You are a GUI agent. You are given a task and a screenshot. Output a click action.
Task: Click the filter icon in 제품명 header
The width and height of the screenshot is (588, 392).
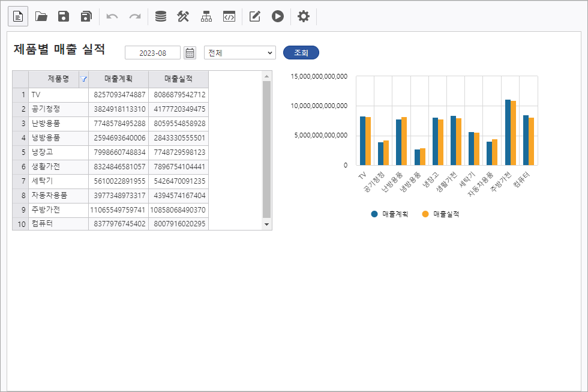click(83, 79)
